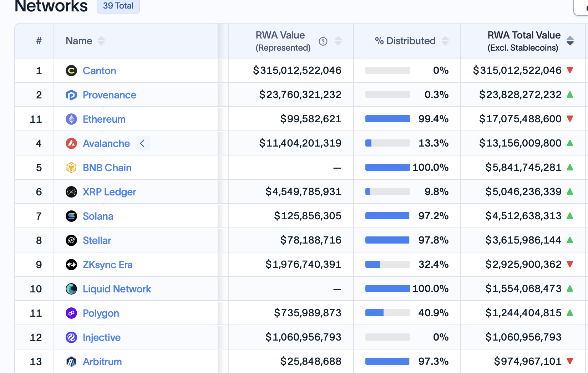Click the Canton network logo icon

(x=71, y=71)
